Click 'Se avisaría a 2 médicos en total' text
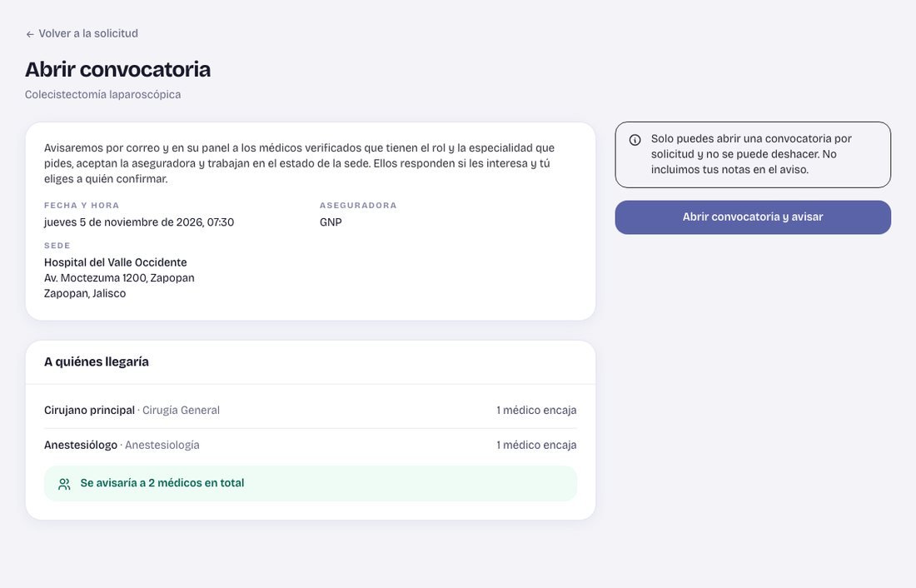This screenshot has width=916, height=588. coord(162,483)
